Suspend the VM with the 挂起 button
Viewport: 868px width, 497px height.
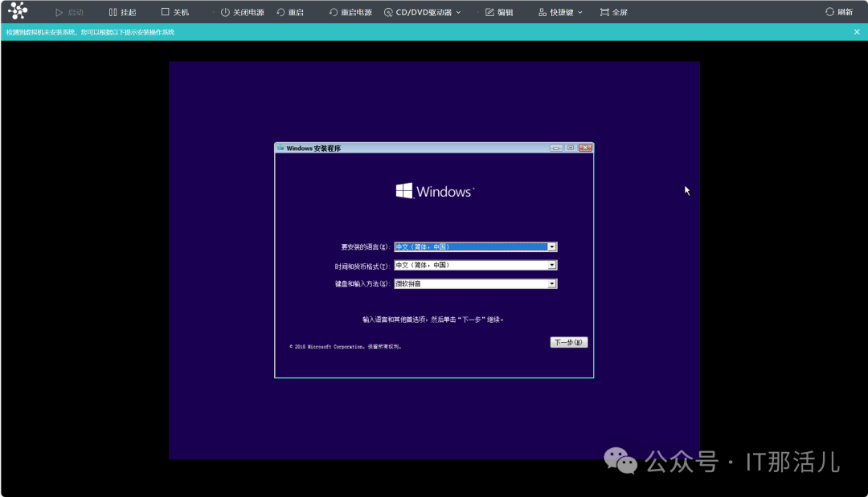coord(122,12)
